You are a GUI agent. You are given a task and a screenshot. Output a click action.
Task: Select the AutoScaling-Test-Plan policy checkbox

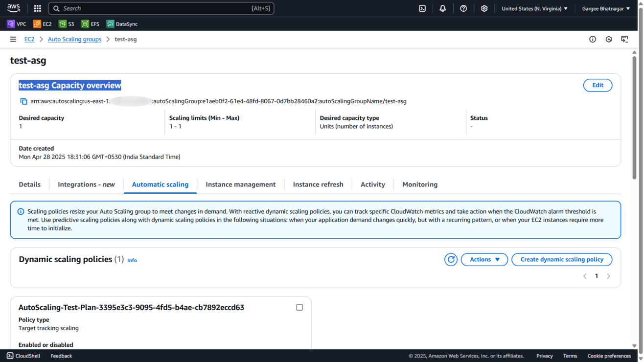tap(299, 307)
